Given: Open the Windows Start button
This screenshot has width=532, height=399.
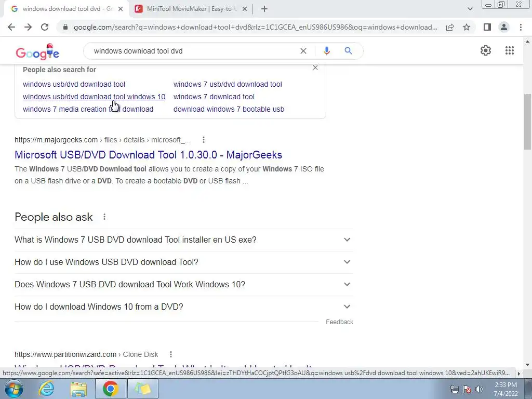Looking at the screenshot, I should [x=14, y=389].
